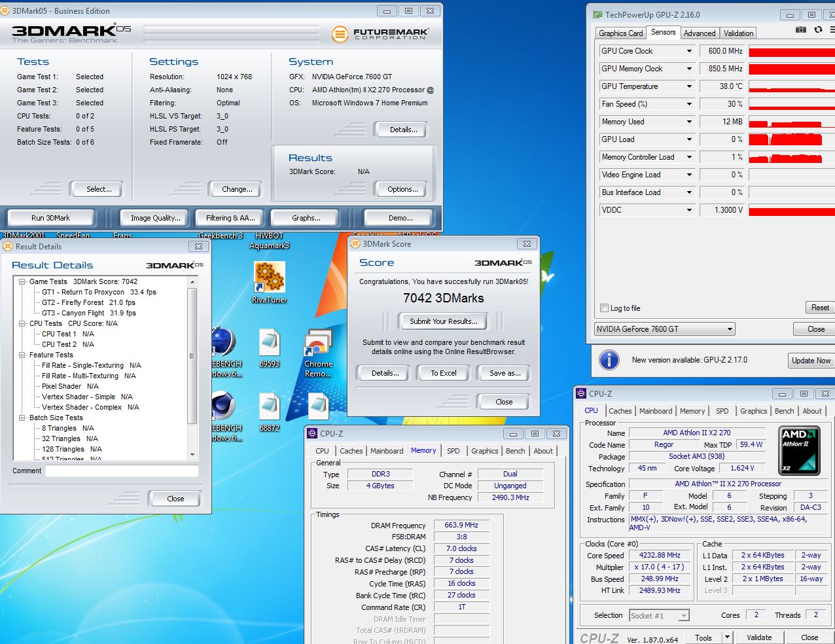The width and height of the screenshot is (835, 644).
Task: Enable Log to file in GPU-Z
Action: click(x=605, y=308)
